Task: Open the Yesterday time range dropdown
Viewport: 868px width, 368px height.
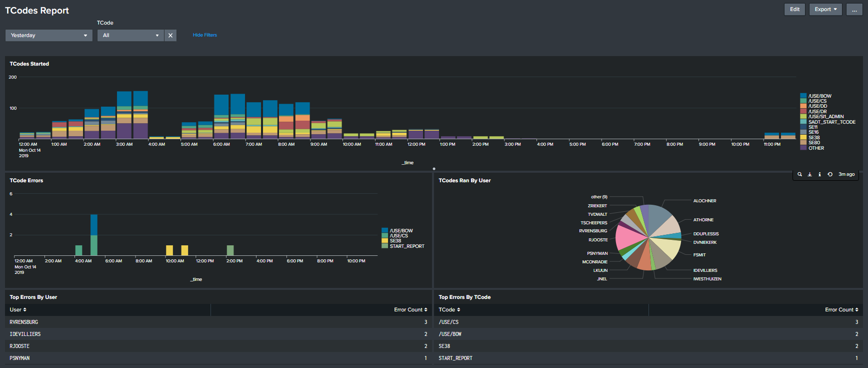Action: (49, 36)
